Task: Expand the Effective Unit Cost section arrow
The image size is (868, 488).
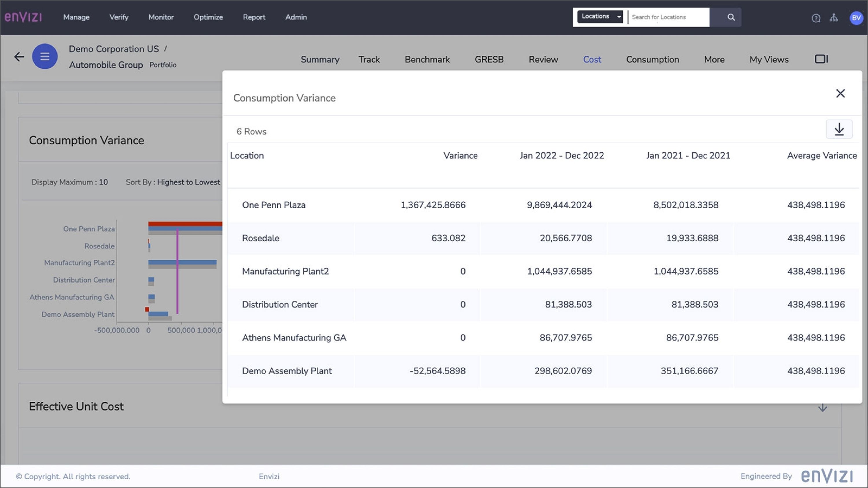Action: coord(823,408)
